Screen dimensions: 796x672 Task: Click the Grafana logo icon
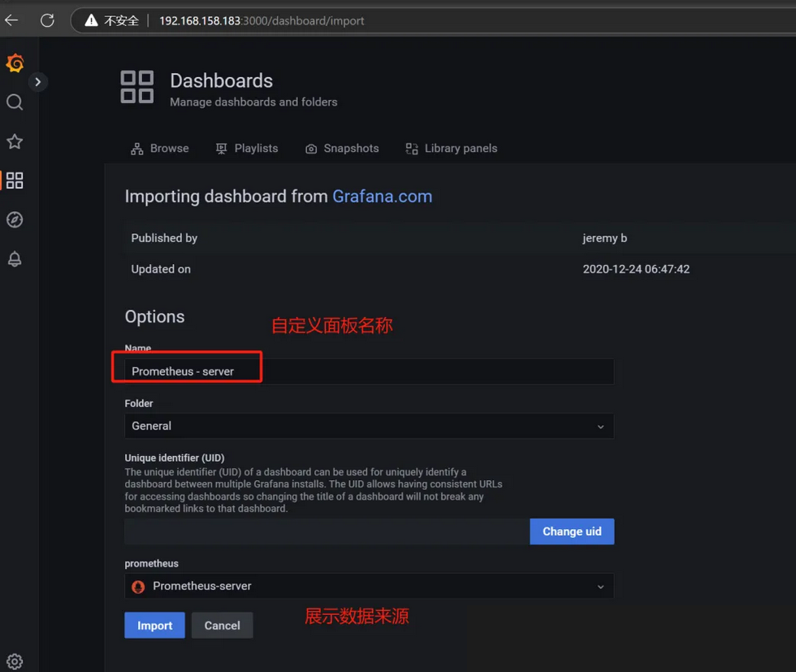tap(15, 63)
